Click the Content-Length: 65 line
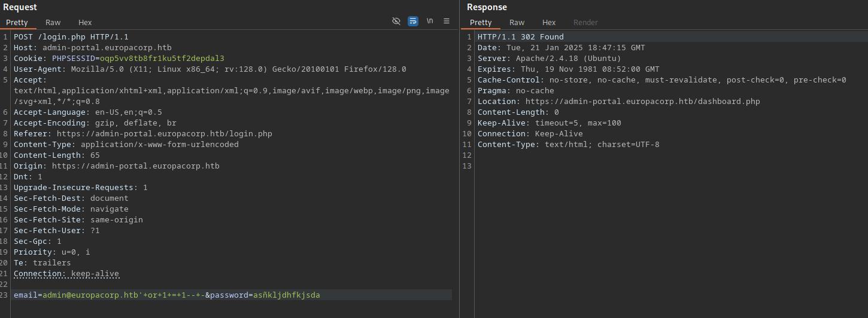The height and width of the screenshot is (318, 868). (x=57, y=155)
